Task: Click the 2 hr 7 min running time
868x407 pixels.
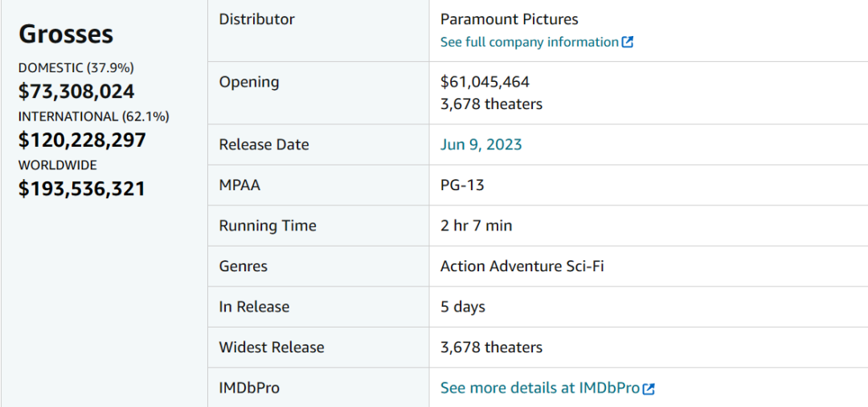Action: click(x=476, y=226)
